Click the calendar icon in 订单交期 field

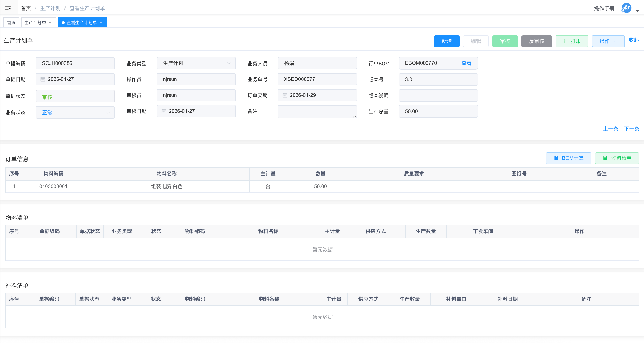[x=284, y=95]
